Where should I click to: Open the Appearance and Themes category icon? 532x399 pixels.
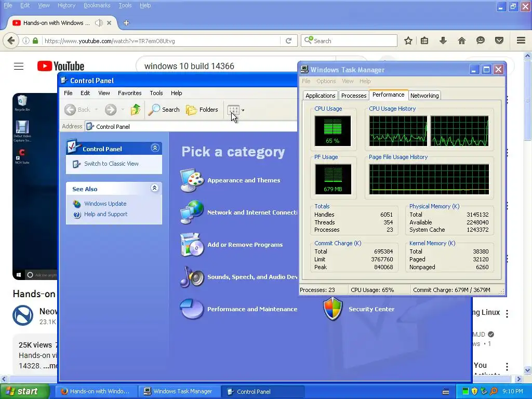coord(192,180)
